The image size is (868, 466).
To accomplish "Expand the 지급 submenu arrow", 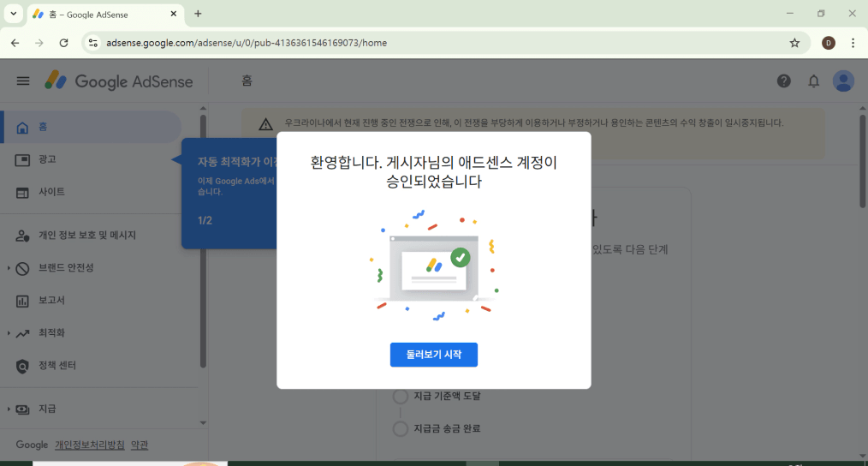I will (9, 409).
